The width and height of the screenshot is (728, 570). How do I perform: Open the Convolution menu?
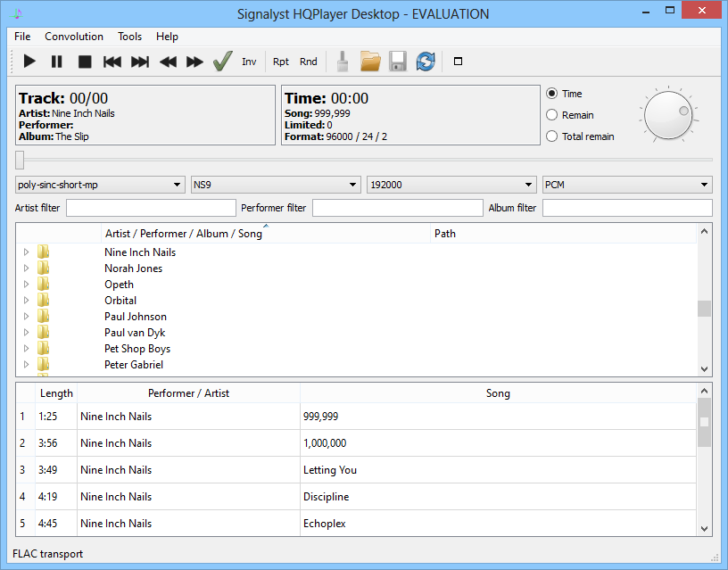74,37
